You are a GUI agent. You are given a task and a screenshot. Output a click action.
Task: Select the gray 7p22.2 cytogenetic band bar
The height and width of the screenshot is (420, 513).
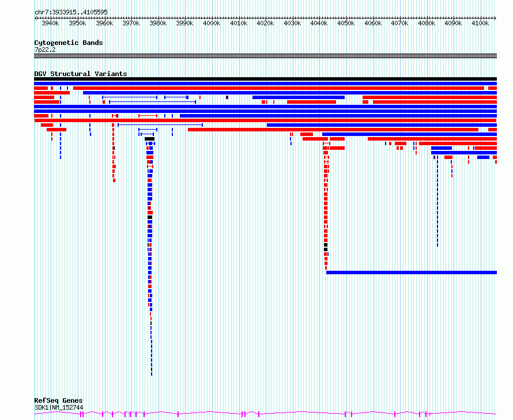click(x=265, y=56)
